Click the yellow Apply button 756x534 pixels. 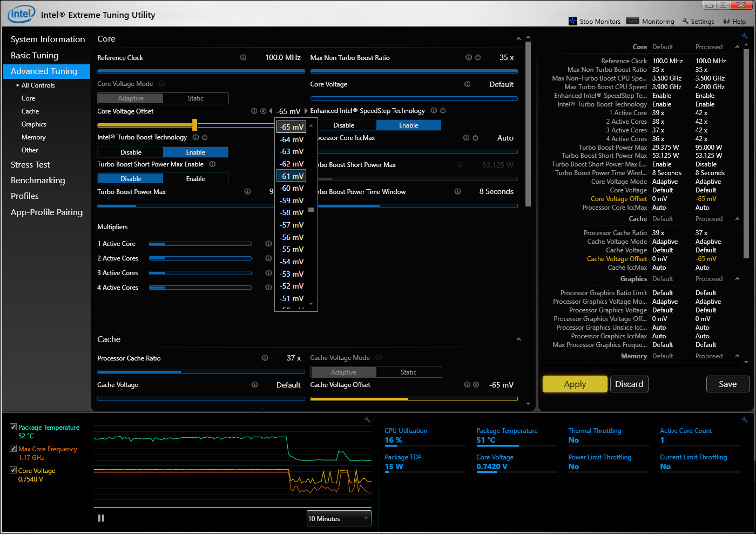pyautogui.click(x=575, y=384)
